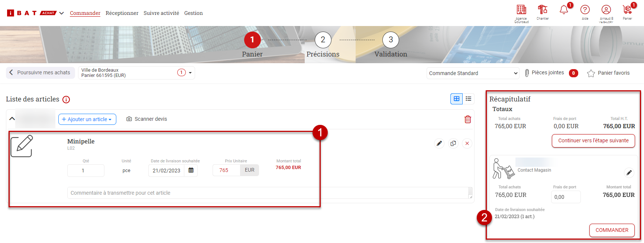The height and width of the screenshot is (243, 644).
Task: Edit the Minipelle article with pencil icon
Action: point(439,143)
